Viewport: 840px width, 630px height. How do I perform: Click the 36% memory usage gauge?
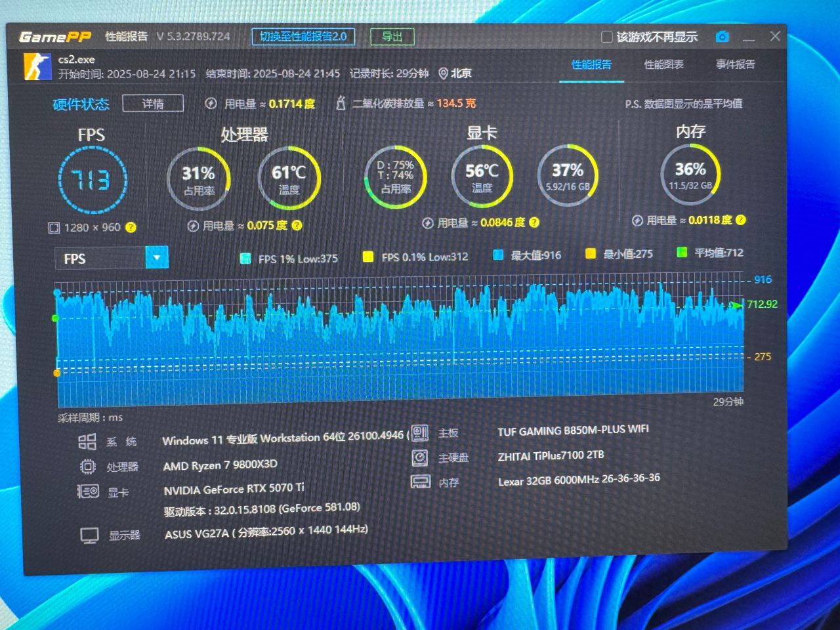click(x=690, y=175)
